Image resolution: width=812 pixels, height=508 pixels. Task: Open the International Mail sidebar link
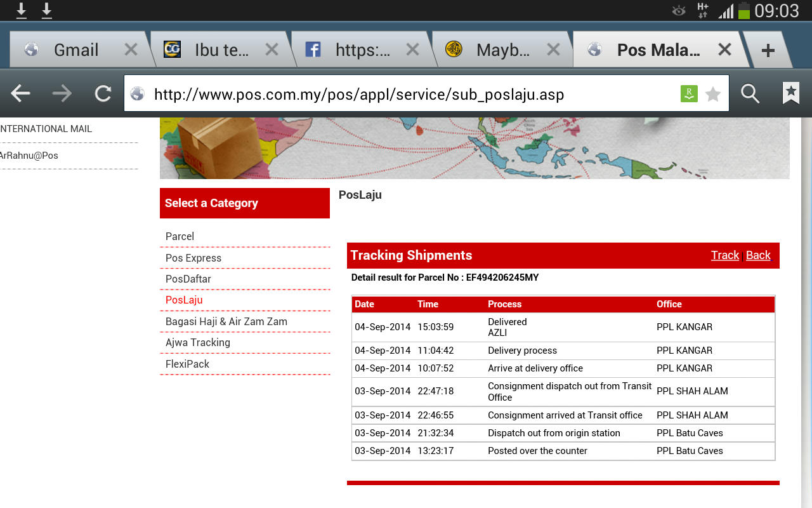[46, 129]
